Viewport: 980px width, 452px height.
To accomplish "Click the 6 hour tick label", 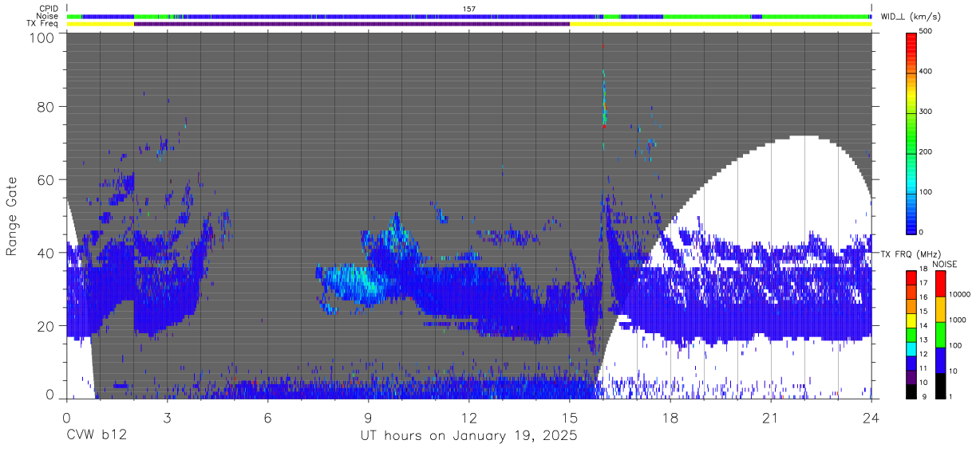I will coord(267,417).
